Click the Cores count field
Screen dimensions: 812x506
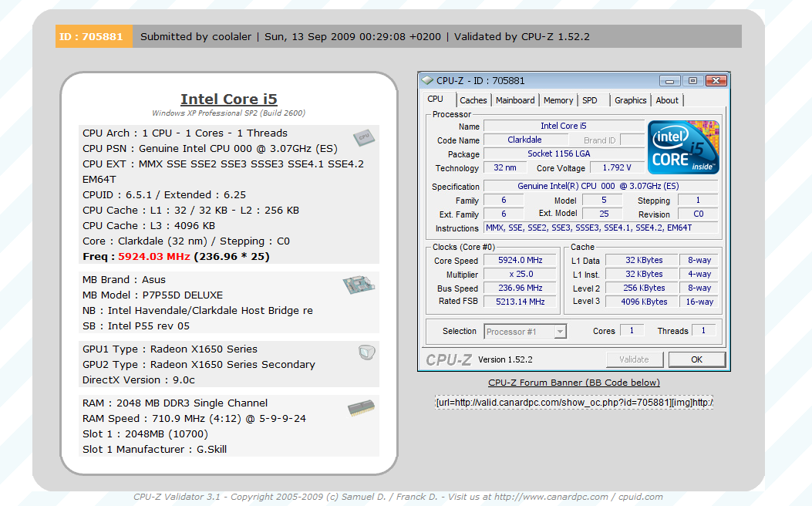[x=632, y=330]
